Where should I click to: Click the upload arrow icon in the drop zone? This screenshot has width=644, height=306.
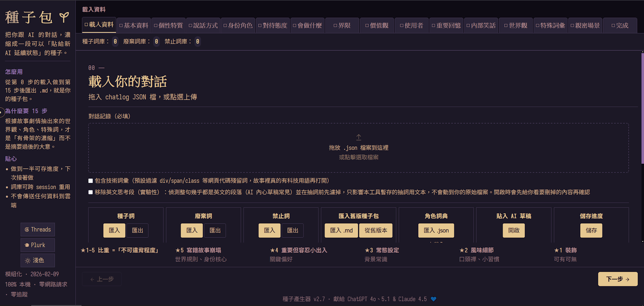pos(359,137)
